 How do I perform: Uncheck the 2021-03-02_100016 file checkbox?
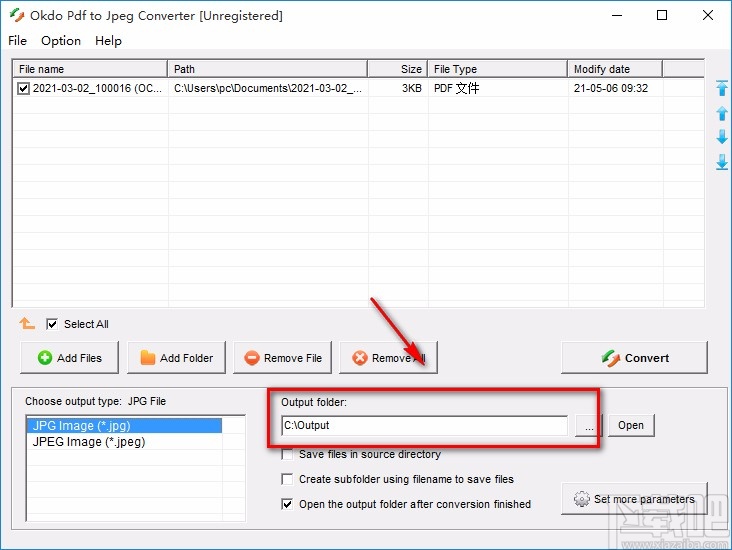[23, 88]
